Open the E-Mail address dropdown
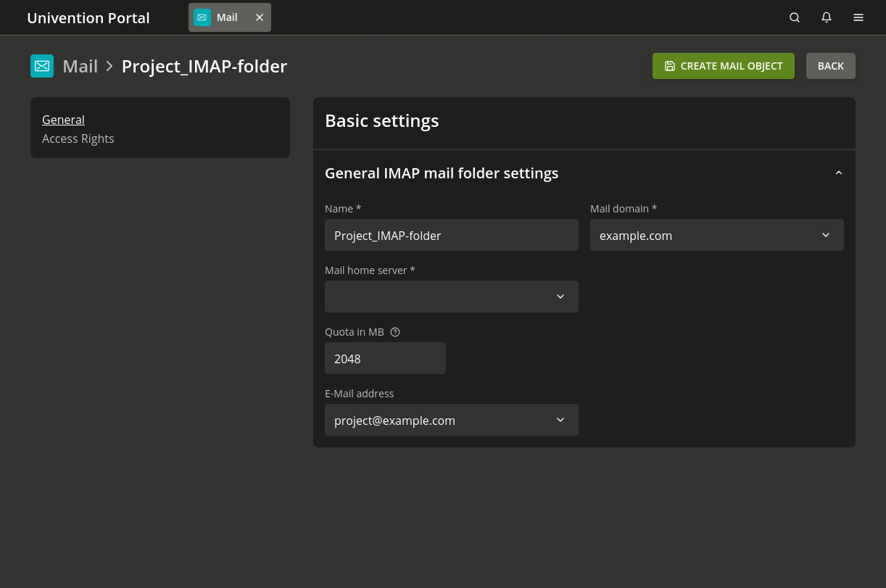Image resolution: width=886 pixels, height=588 pixels. point(451,421)
